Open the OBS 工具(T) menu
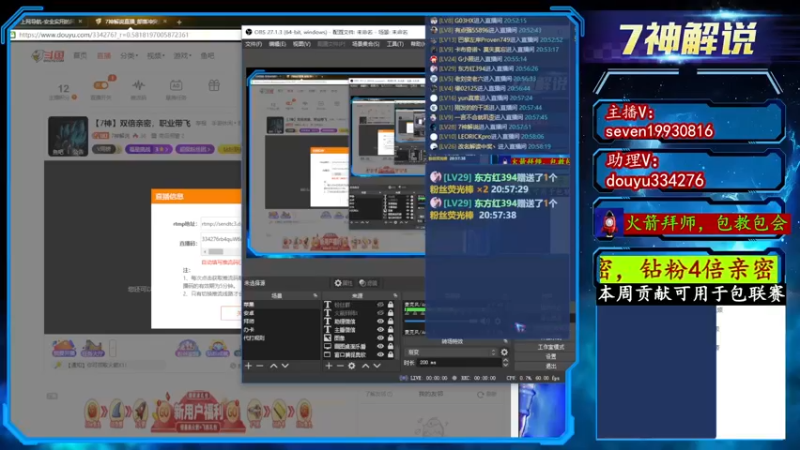This screenshot has height=450, width=800. pos(395,44)
